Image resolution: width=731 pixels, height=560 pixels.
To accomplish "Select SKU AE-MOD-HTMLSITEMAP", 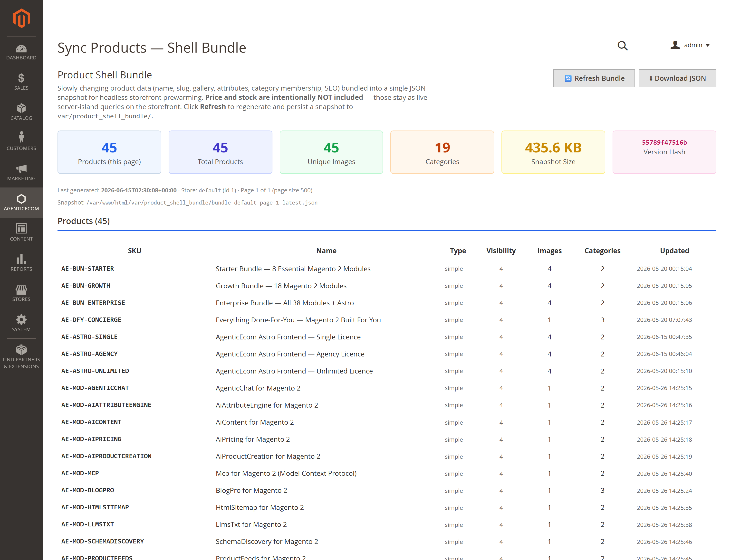I will coord(95,507).
